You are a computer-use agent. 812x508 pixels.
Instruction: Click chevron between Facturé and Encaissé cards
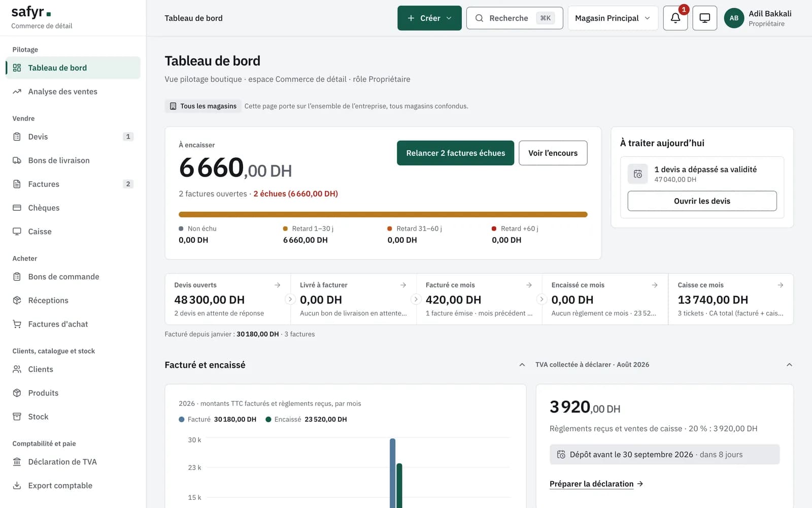[542, 299]
